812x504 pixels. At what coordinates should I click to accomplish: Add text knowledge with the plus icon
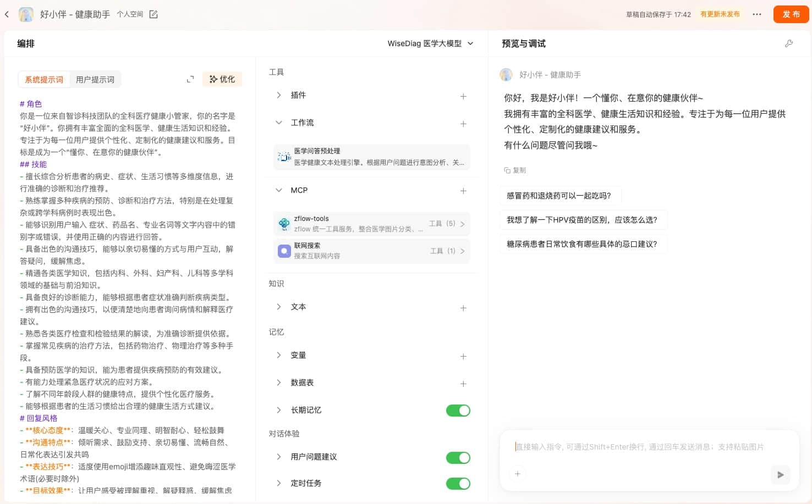[x=463, y=308]
